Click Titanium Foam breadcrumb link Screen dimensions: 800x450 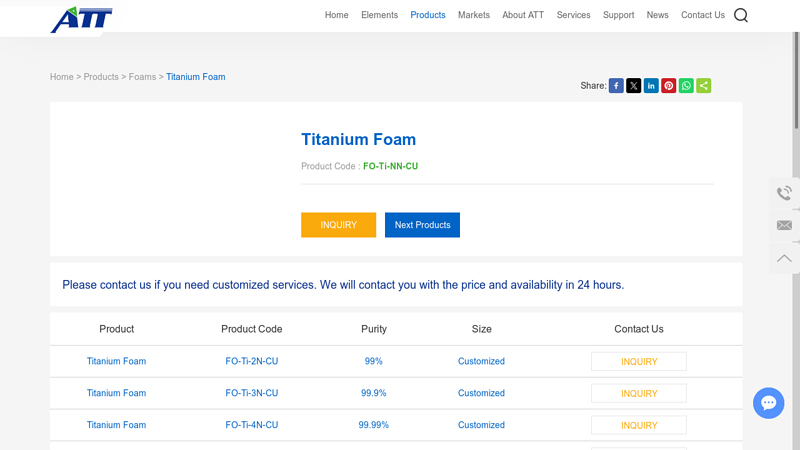coord(195,77)
